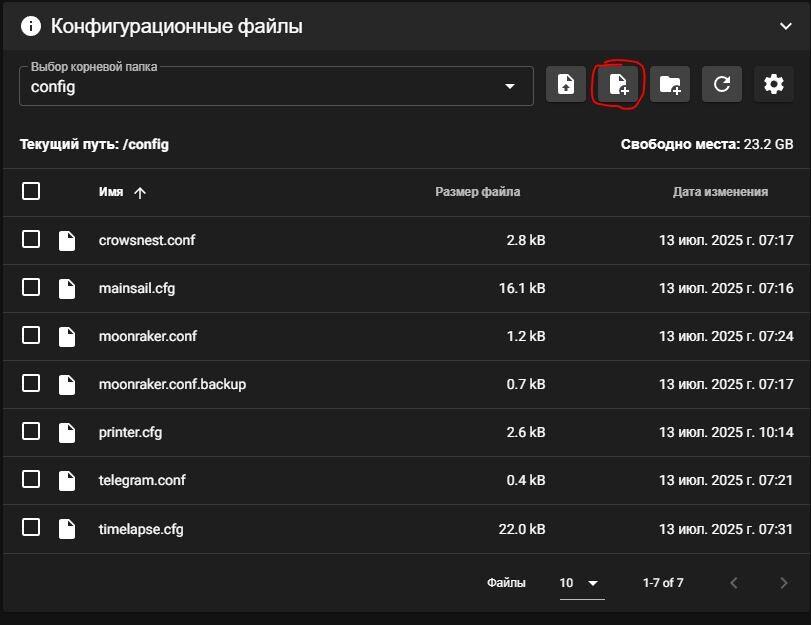Check the checkbox for moonraker.conf
The width and height of the screenshot is (811, 625).
point(30,336)
